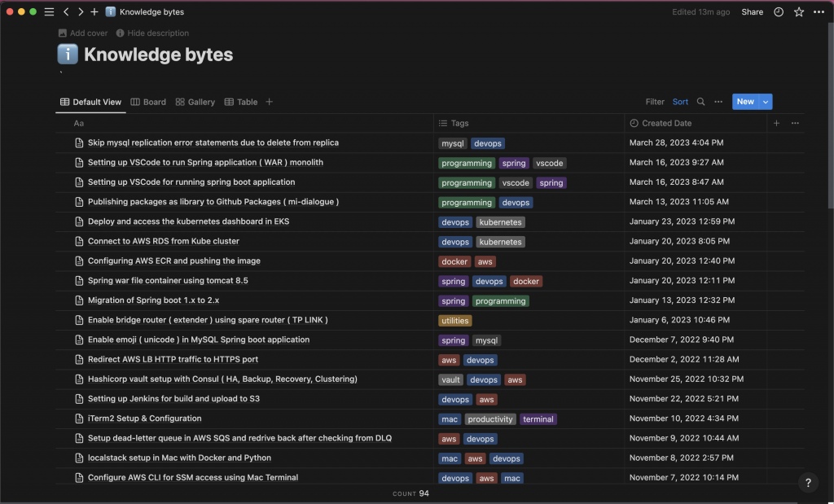Click the terminal tag
The width and height of the screenshot is (834, 504).
tap(538, 419)
